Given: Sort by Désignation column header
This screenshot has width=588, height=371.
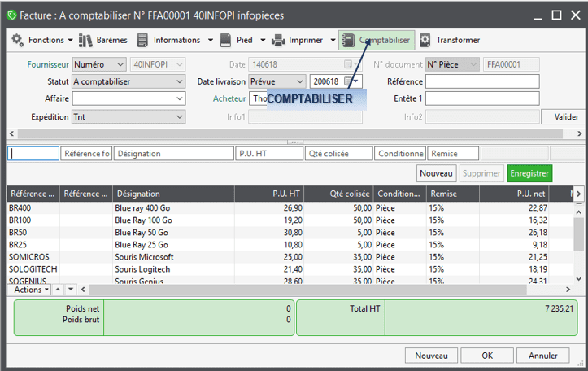Looking at the screenshot, I should pyautogui.click(x=173, y=194).
